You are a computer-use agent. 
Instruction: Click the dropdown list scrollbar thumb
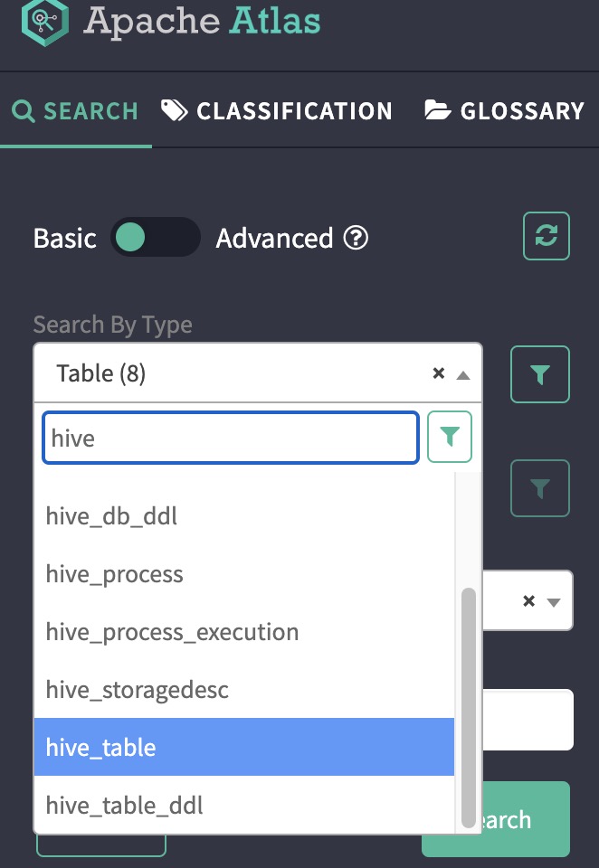click(x=469, y=708)
